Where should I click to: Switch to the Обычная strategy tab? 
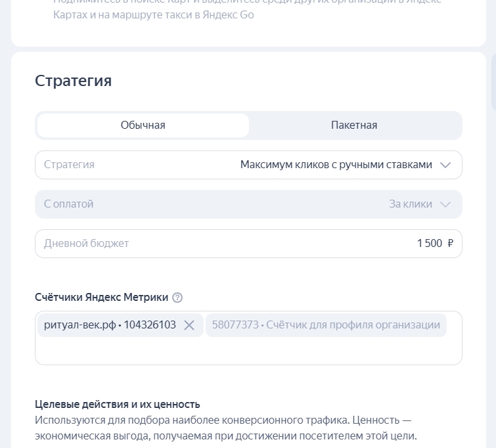point(143,125)
